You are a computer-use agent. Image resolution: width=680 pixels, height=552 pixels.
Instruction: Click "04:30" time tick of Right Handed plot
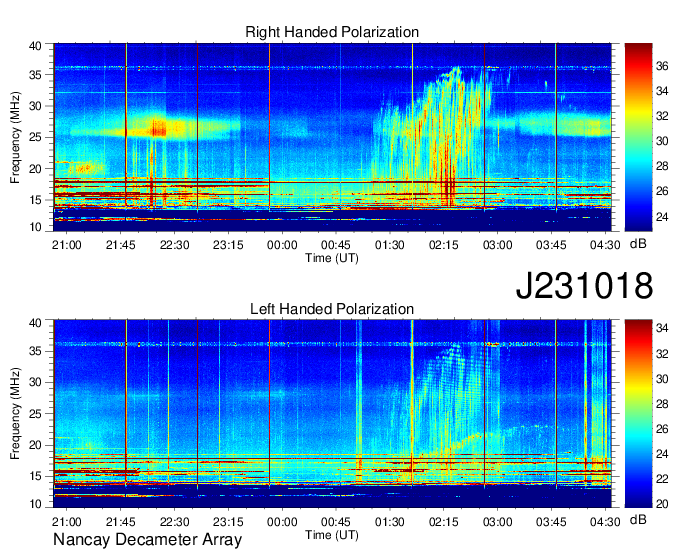605,245
